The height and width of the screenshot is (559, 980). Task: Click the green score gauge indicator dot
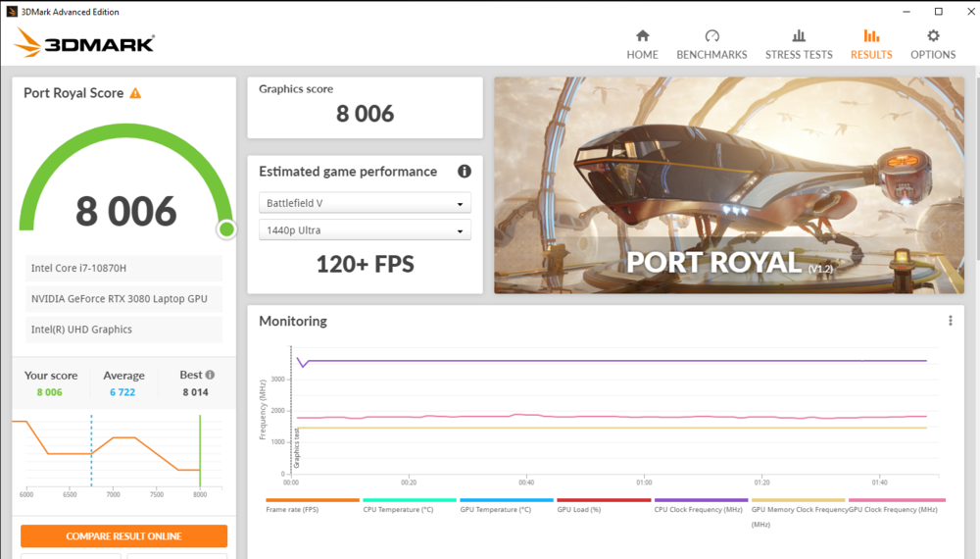pyautogui.click(x=226, y=229)
